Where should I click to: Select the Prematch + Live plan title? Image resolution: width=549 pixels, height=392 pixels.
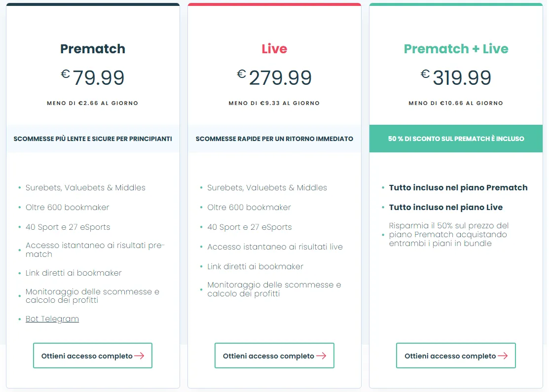coord(455,49)
